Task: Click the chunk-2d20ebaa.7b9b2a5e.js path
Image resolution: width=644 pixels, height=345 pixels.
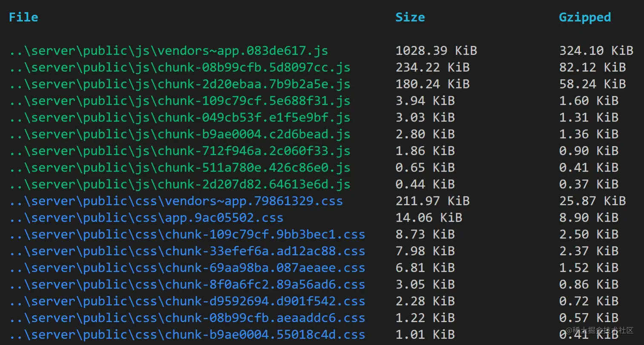Action: (x=180, y=84)
